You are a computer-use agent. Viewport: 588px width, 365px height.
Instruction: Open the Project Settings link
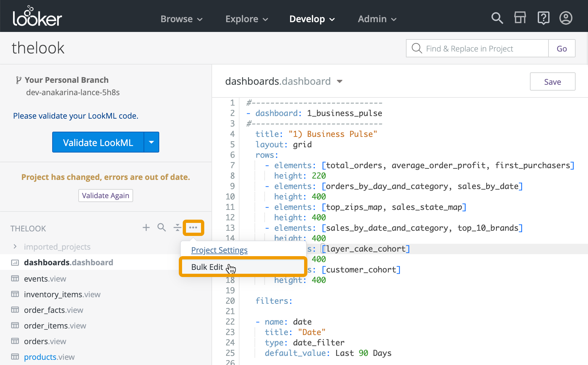tap(219, 250)
